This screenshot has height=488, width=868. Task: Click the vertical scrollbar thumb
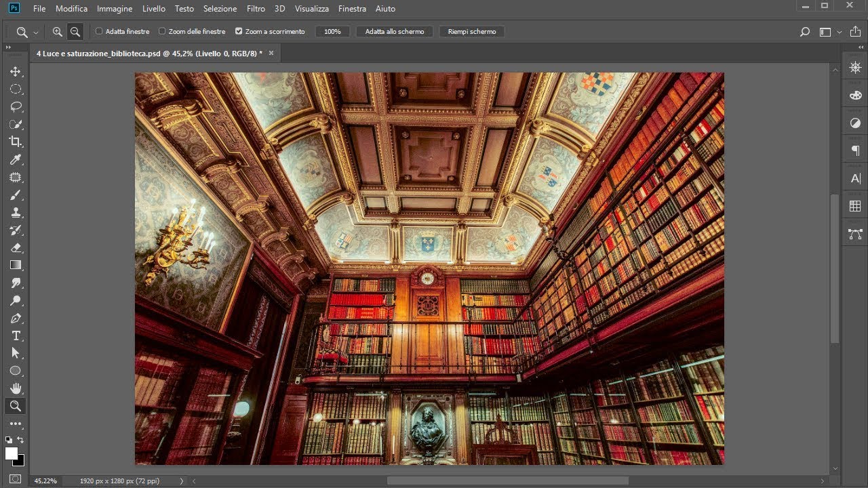(834, 269)
